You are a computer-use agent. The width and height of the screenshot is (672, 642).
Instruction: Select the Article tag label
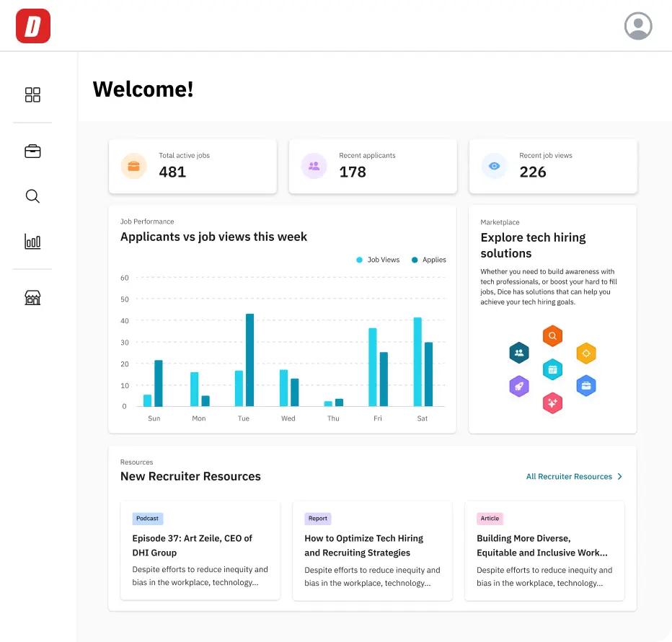pyautogui.click(x=490, y=518)
